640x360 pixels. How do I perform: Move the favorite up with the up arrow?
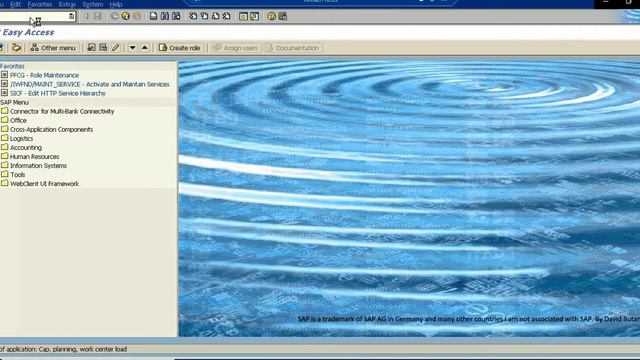click(x=144, y=48)
